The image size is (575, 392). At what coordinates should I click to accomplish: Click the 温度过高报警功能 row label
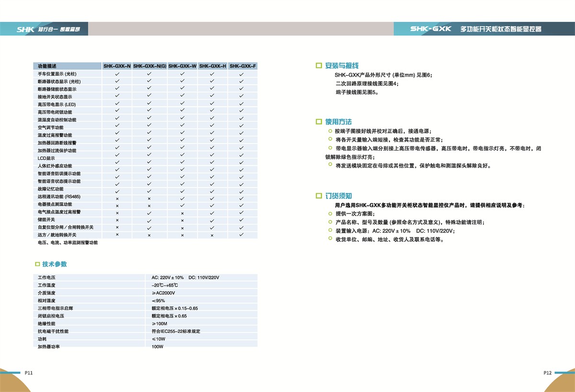coord(55,135)
